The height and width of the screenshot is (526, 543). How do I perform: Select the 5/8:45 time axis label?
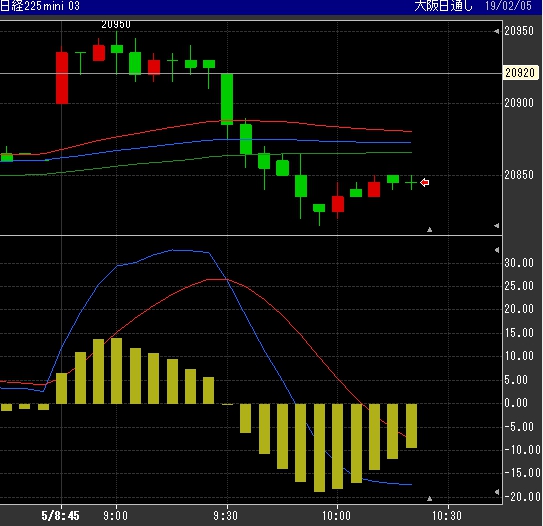[x=60, y=516]
